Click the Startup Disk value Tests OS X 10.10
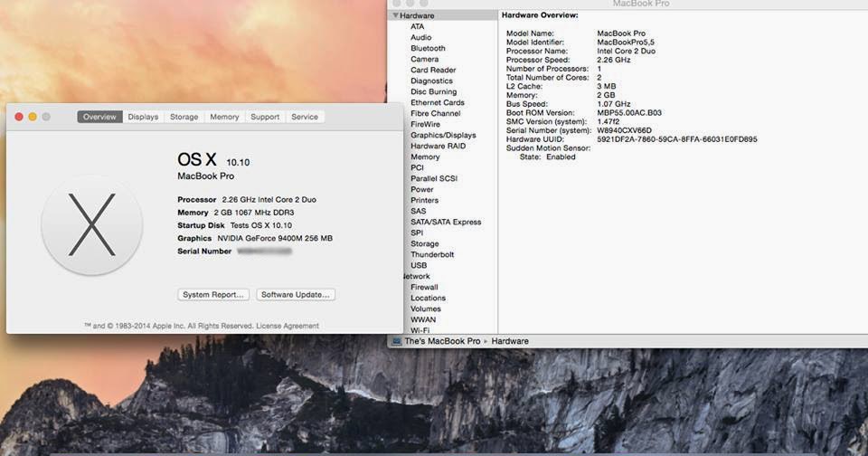Image resolution: width=868 pixels, height=456 pixels. [260, 225]
